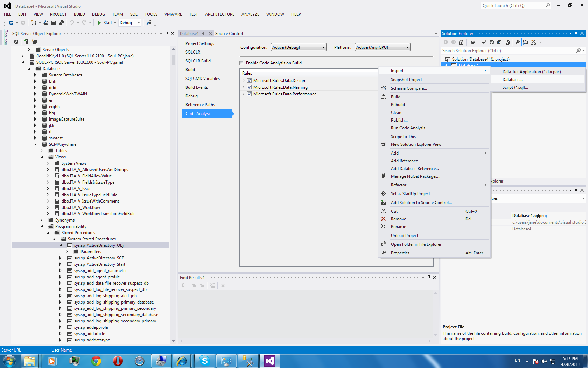
Task: Click the Save All toolbar icon
Action: [61, 23]
